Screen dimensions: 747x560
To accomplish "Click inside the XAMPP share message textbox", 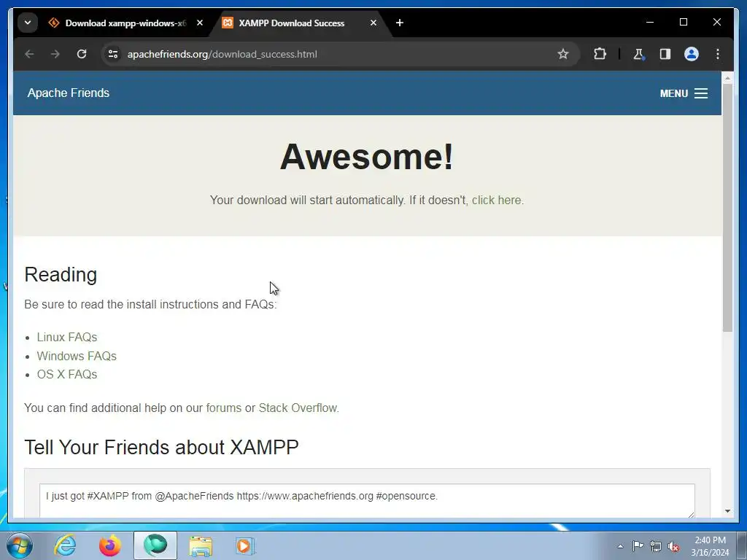I will [x=367, y=500].
